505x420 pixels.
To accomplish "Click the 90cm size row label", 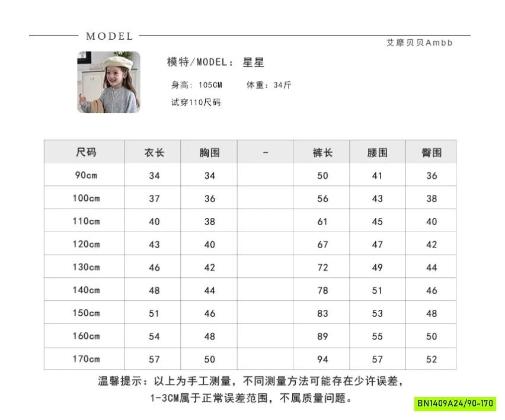I will coord(86,175).
